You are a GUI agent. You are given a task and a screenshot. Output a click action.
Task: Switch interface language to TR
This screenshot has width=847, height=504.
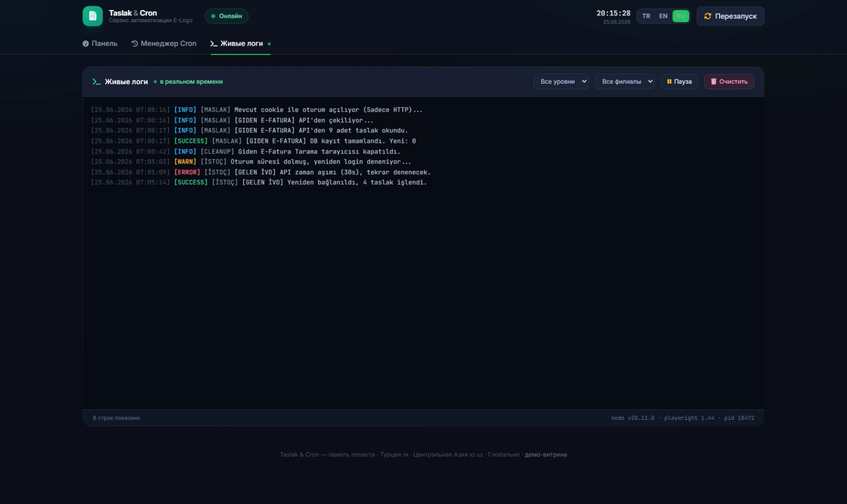[x=646, y=16]
